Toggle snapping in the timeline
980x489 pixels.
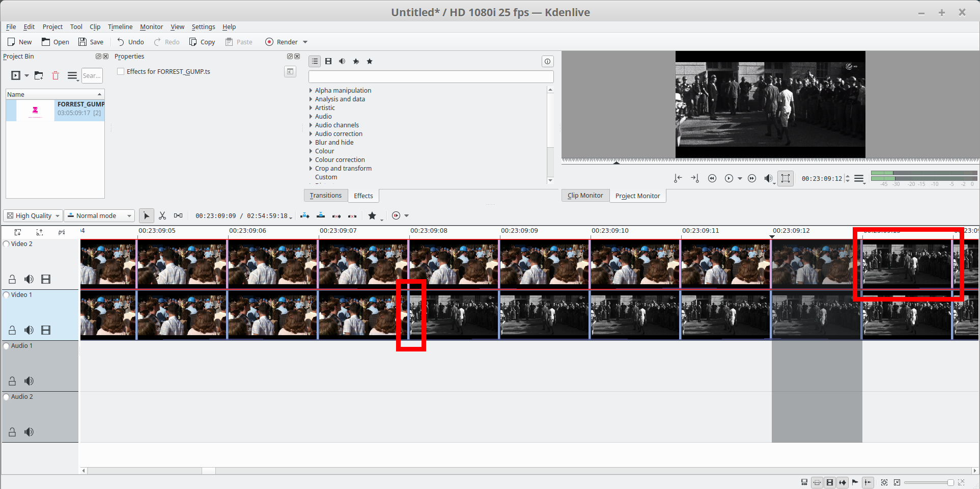click(x=868, y=482)
